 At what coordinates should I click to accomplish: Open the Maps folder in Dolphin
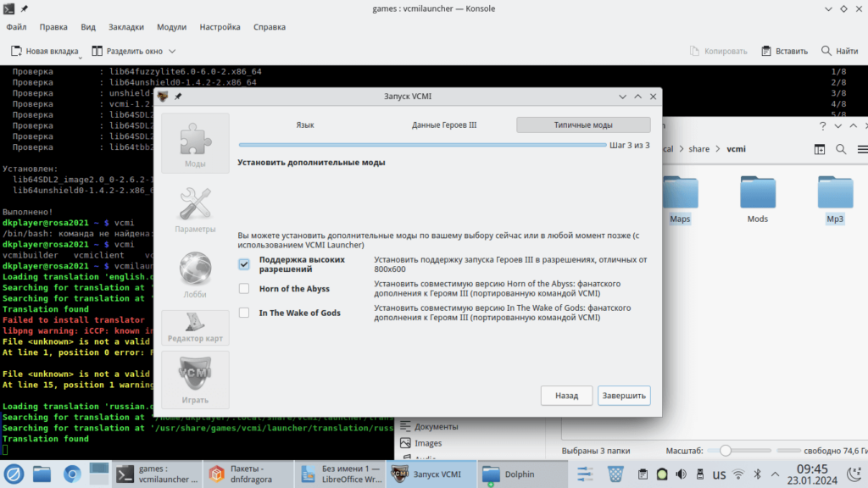point(680,200)
